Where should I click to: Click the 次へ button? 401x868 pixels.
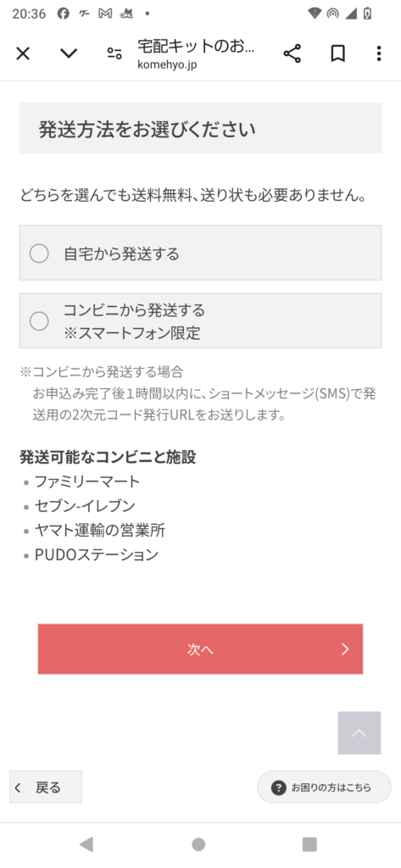tap(200, 648)
